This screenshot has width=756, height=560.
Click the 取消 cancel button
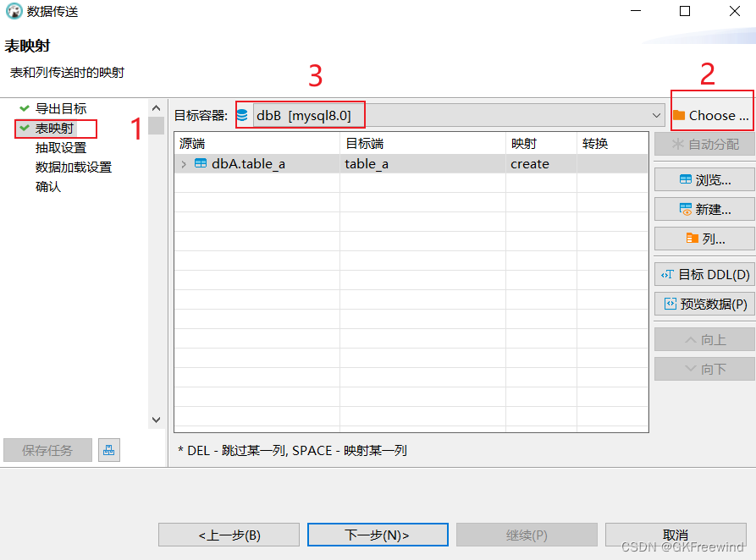[x=675, y=535]
